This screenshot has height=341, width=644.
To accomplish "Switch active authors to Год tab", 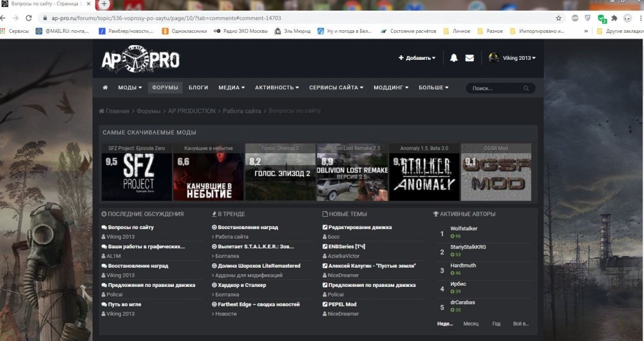I will click(x=496, y=324).
